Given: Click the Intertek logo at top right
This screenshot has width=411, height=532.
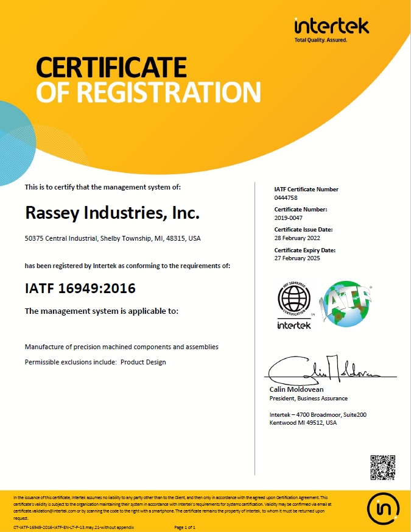Looking at the screenshot, I should (x=331, y=26).
